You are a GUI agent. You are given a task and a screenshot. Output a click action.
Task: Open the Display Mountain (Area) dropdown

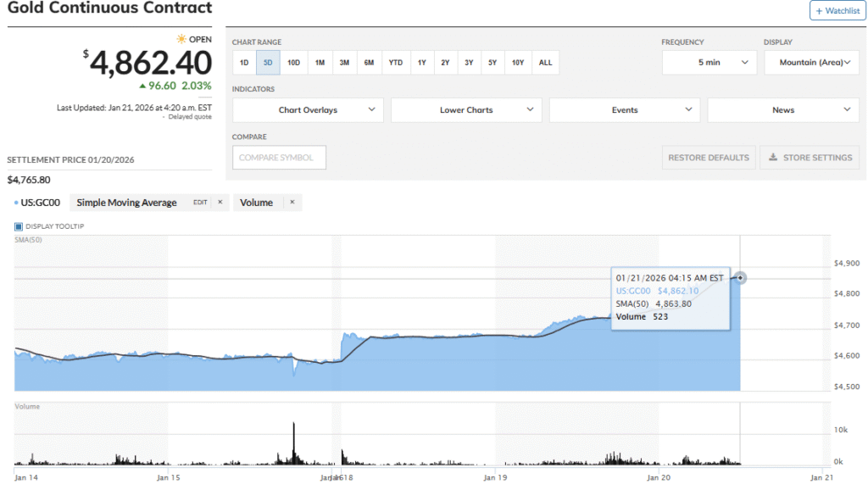(x=811, y=63)
